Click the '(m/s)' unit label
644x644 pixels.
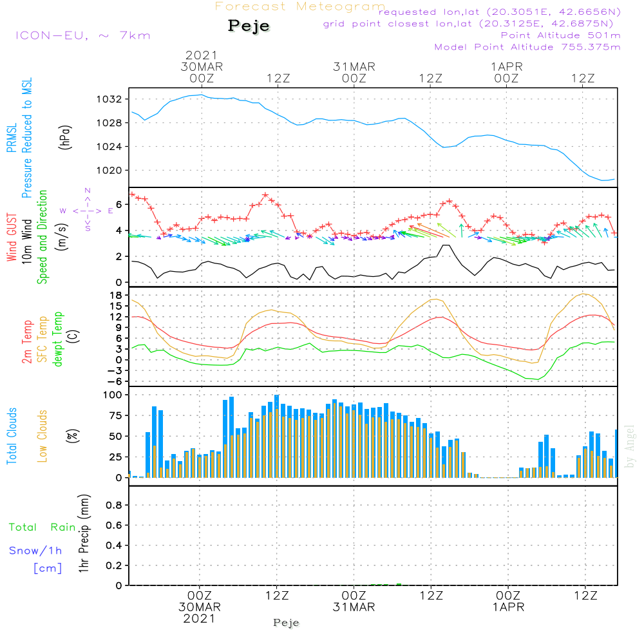tap(62, 237)
